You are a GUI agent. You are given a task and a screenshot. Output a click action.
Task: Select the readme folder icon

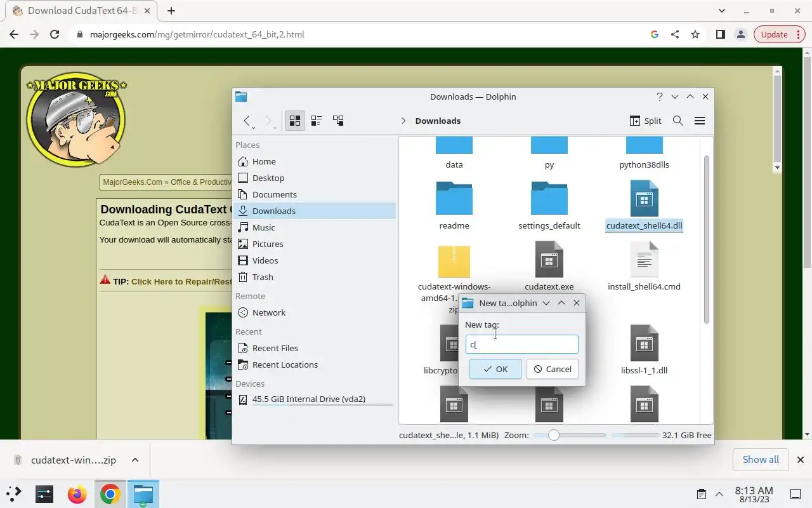click(454, 199)
